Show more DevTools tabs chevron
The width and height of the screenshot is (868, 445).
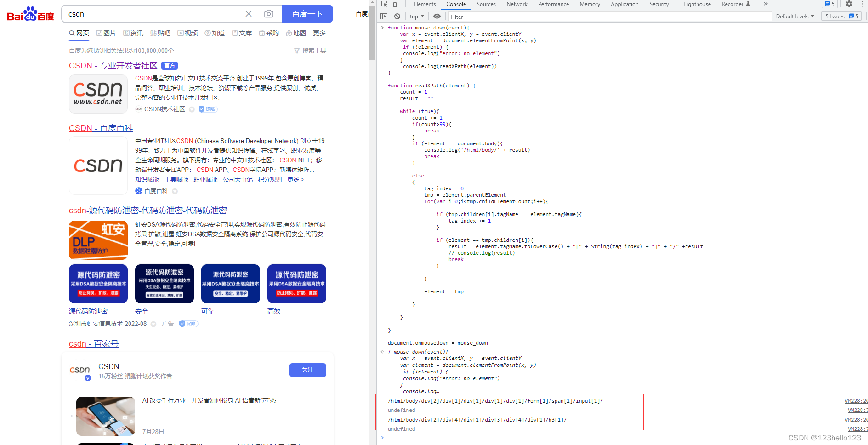[x=766, y=4]
